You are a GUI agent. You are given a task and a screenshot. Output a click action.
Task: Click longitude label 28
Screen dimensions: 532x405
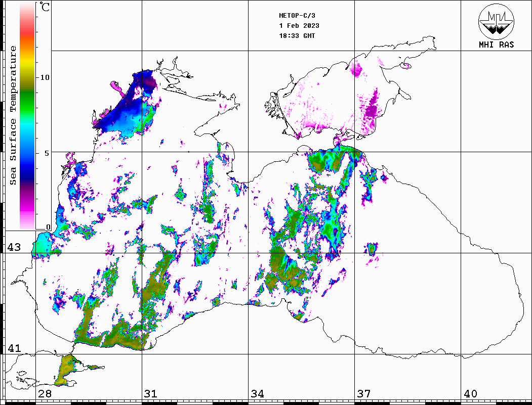pyautogui.click(x=45, y=394)
